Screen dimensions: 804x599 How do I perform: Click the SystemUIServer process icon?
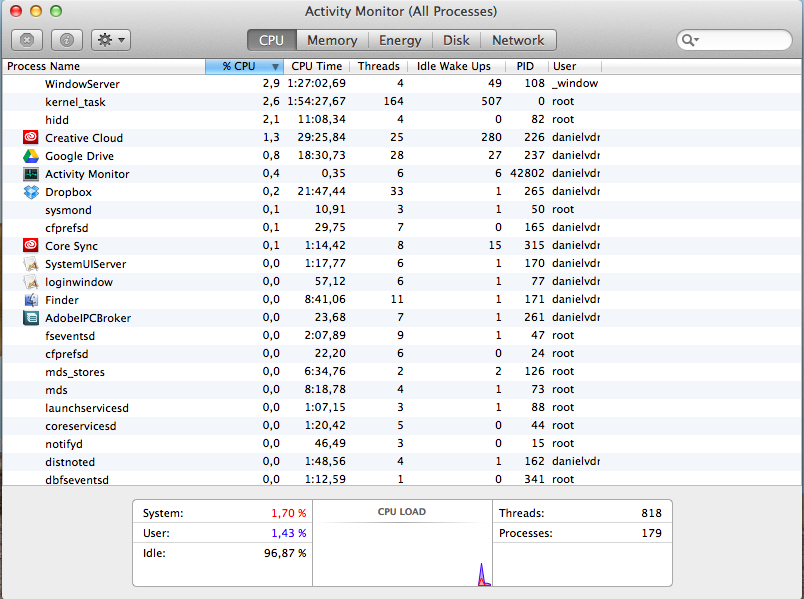point(31,264)
